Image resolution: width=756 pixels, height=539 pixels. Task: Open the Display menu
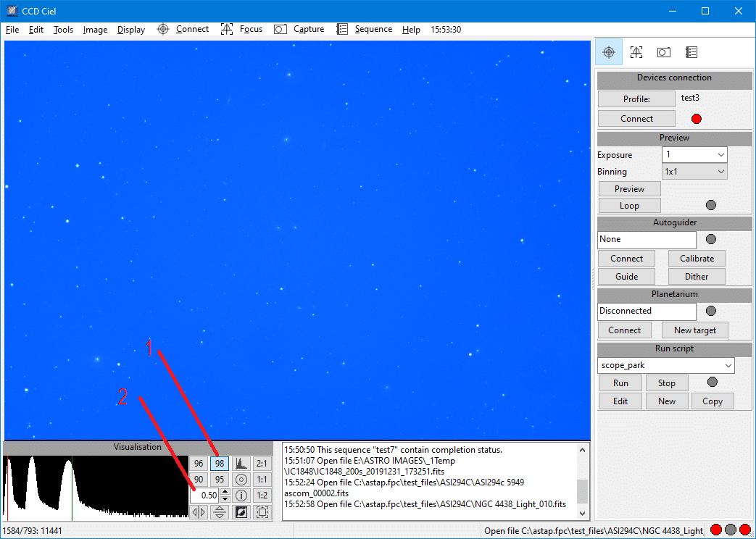[x=131, y=30]
